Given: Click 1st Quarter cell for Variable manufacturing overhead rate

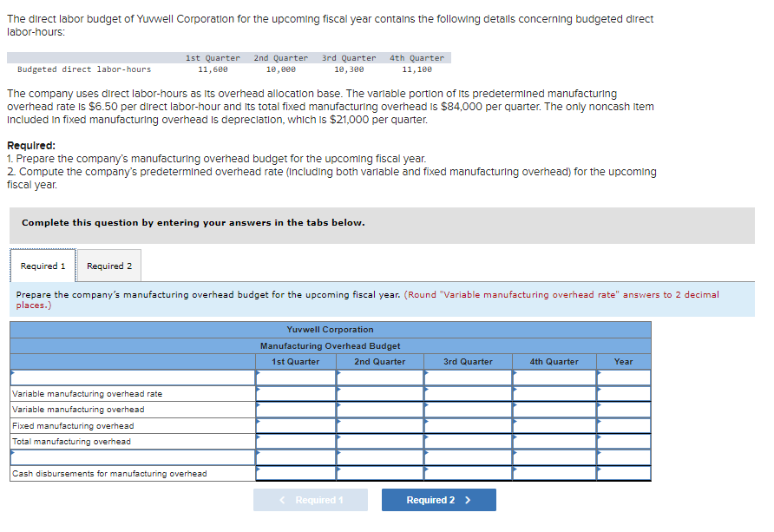Looking at the screenshot, I should (296, 394).
